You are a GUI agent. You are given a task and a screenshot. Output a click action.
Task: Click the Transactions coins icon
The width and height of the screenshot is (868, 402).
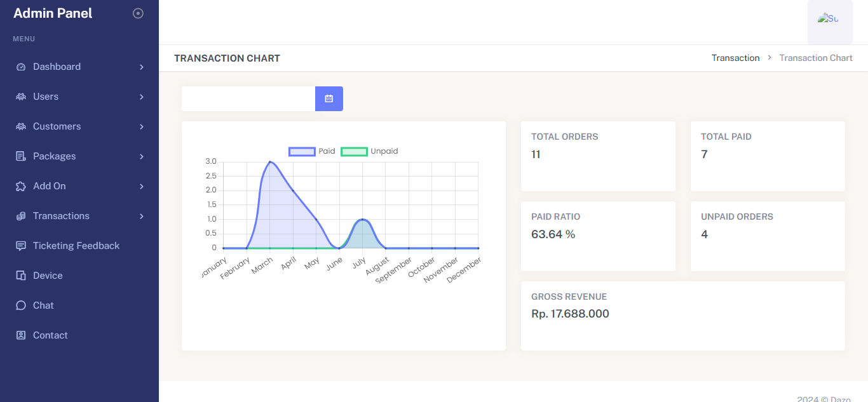21,216
